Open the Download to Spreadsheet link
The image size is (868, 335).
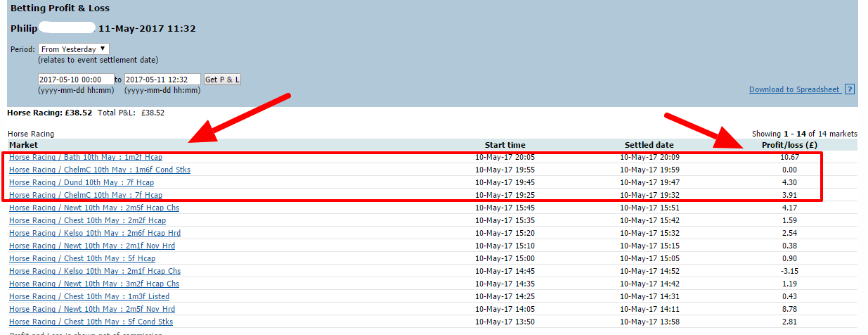click(794, 89)
